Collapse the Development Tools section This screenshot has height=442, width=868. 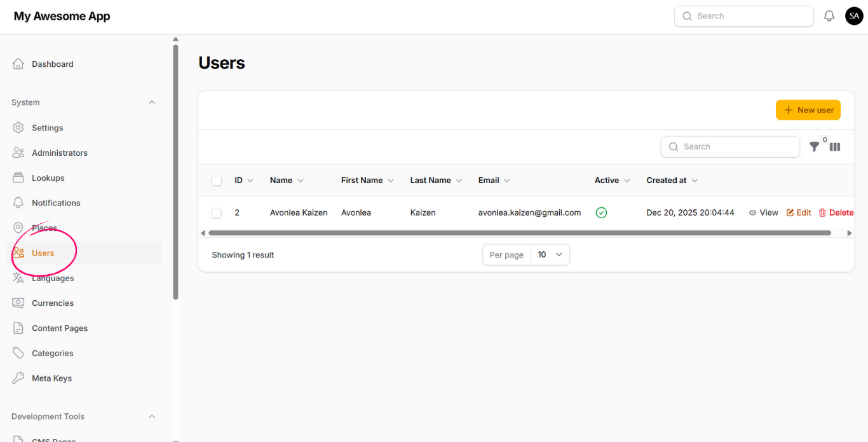point(152,417)
